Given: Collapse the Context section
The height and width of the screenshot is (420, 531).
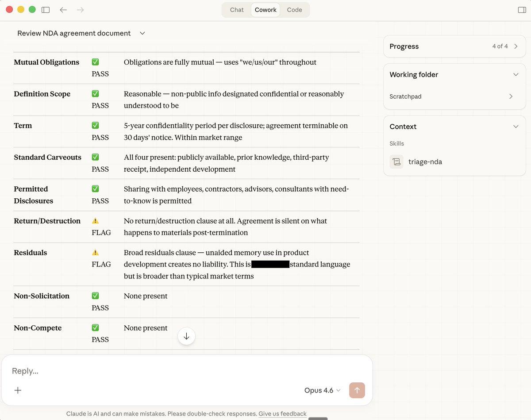Looking at the screenshot, I should (x=516, y=126).
